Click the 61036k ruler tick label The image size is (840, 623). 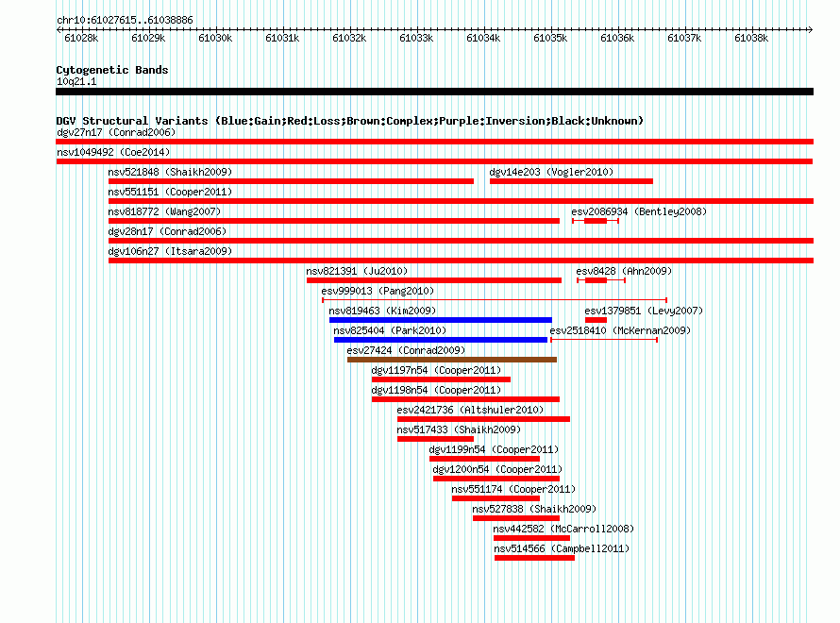click(617, 38)
